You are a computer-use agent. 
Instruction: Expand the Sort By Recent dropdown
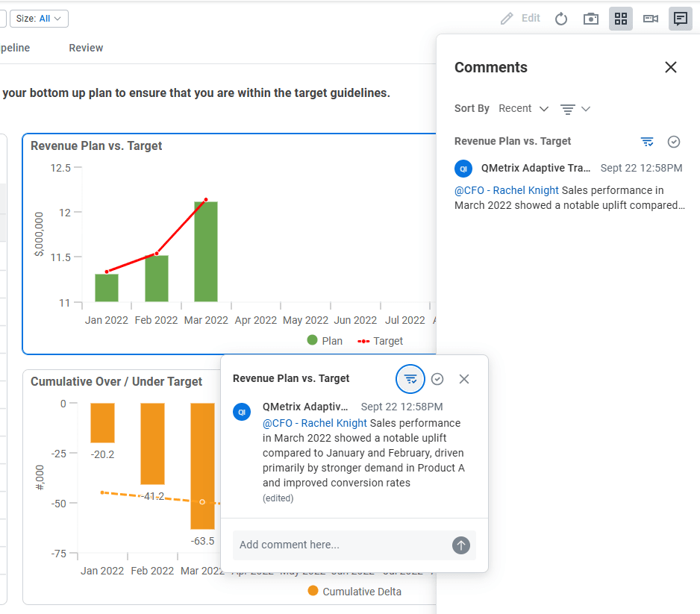point(523,109)
